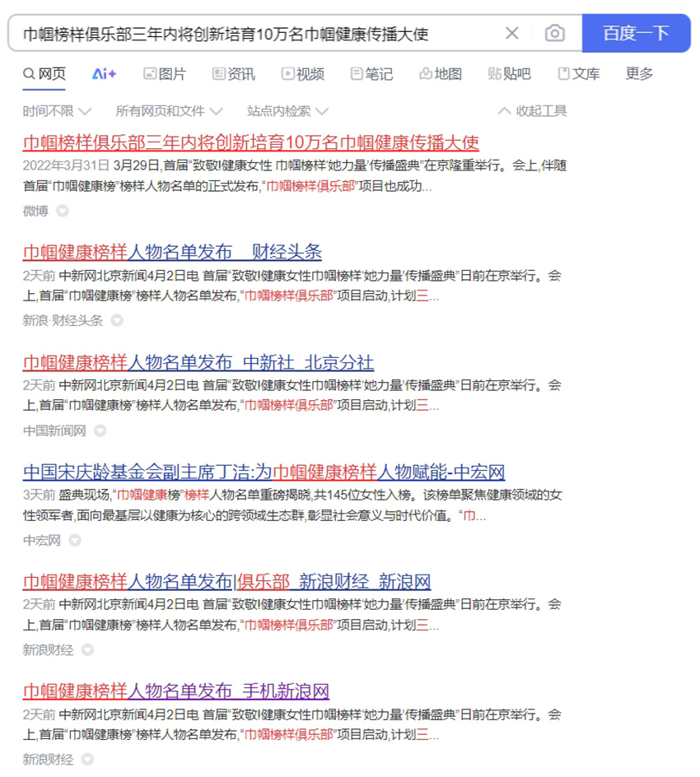Open the 中新社 北京分社 result link

point(198,362)
